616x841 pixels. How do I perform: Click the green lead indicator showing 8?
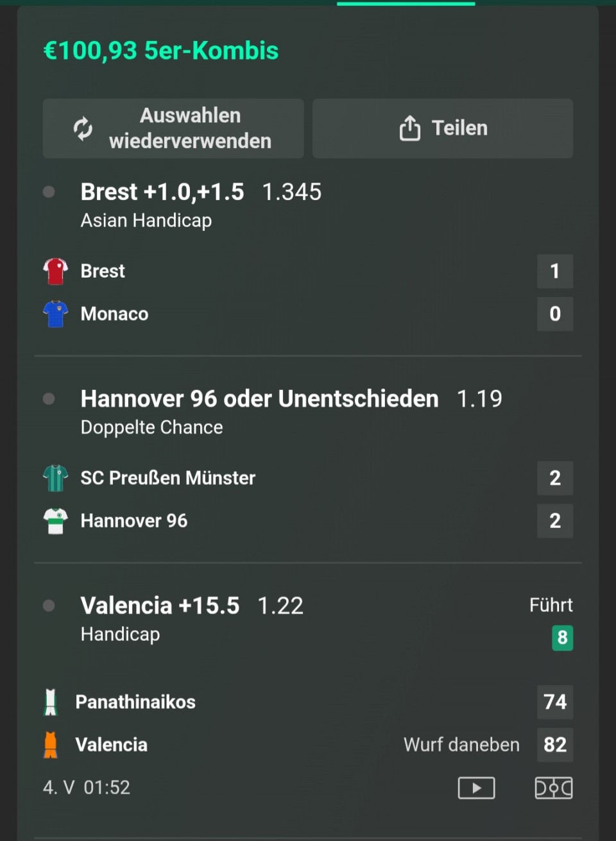click(562, 638)
